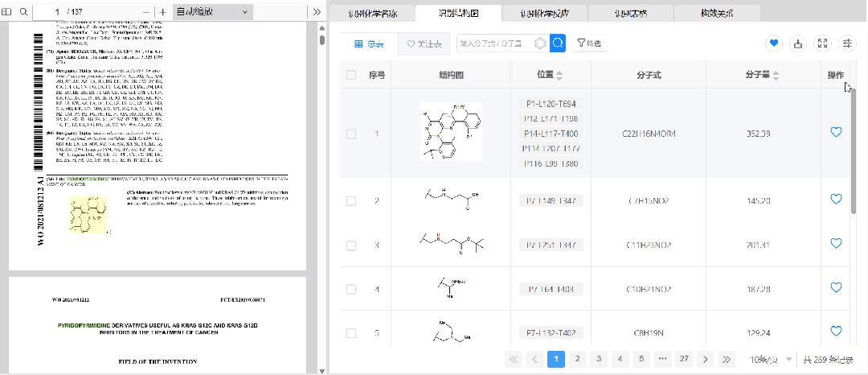Go to pagination page 27
The width and height of the screenshot is (868, 375).
[684, 360]
